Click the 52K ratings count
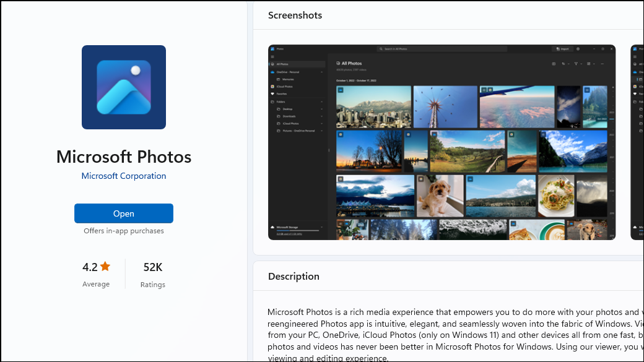The height and width of the screenshot is (362, 644). (153, 267)
